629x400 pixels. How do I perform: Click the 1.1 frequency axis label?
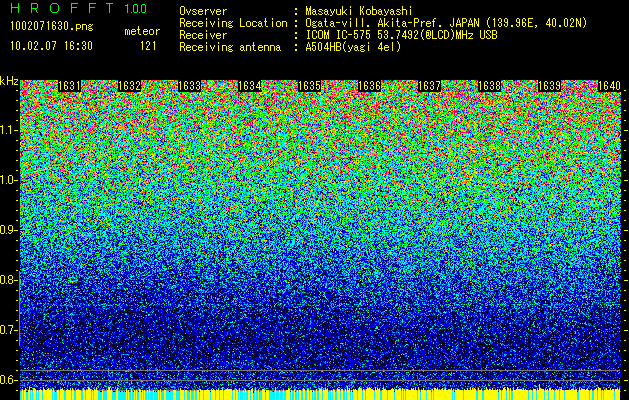(8, 130)
